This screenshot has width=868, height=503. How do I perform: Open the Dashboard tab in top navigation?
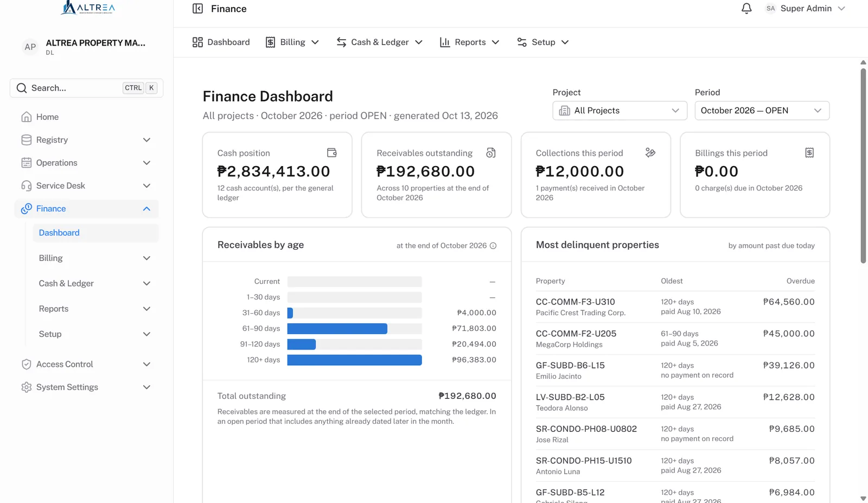coord(221,42)
